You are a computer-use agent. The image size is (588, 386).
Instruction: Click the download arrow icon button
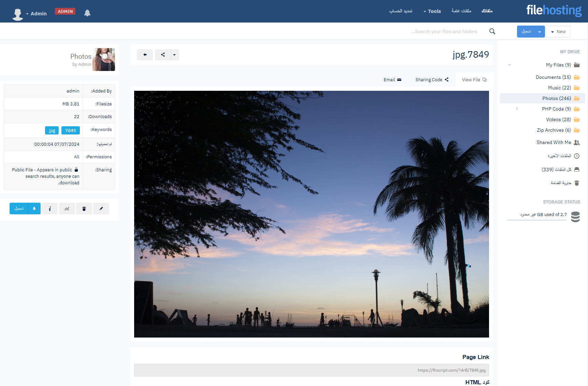[34, 209]
